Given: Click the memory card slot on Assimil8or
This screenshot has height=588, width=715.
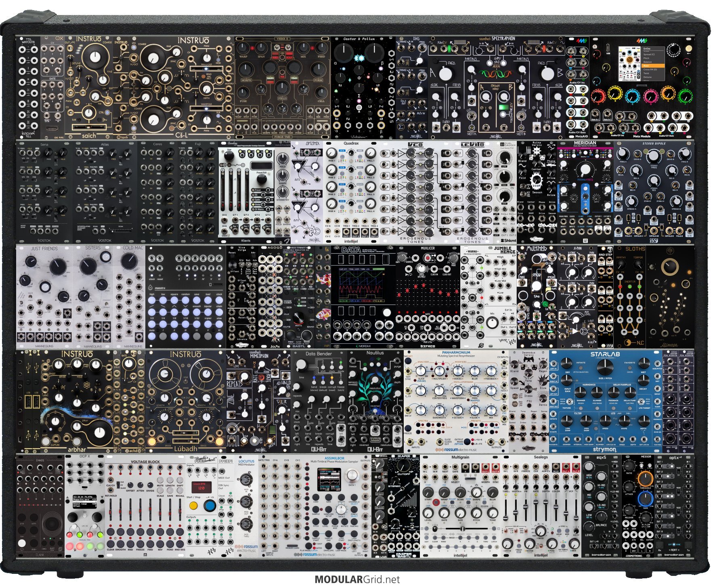Looking at the screenshot, I should click(x=292, y=546).
